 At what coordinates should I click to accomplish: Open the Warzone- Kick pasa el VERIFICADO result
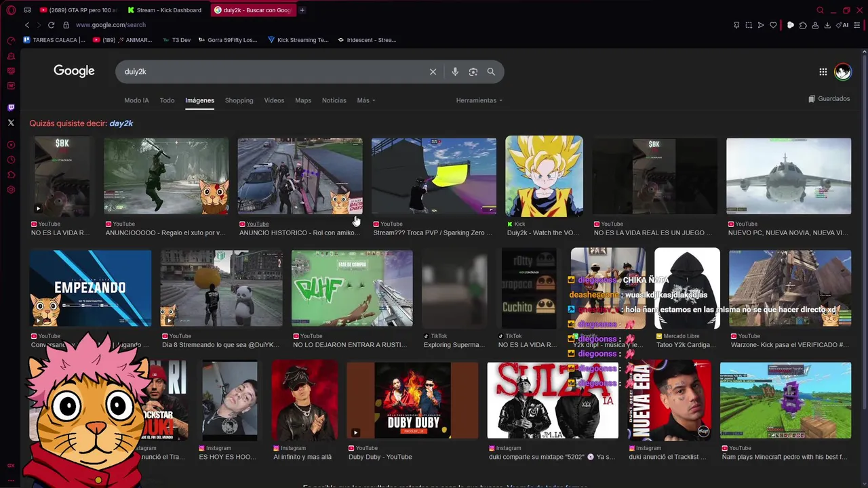tap(790, 288)
